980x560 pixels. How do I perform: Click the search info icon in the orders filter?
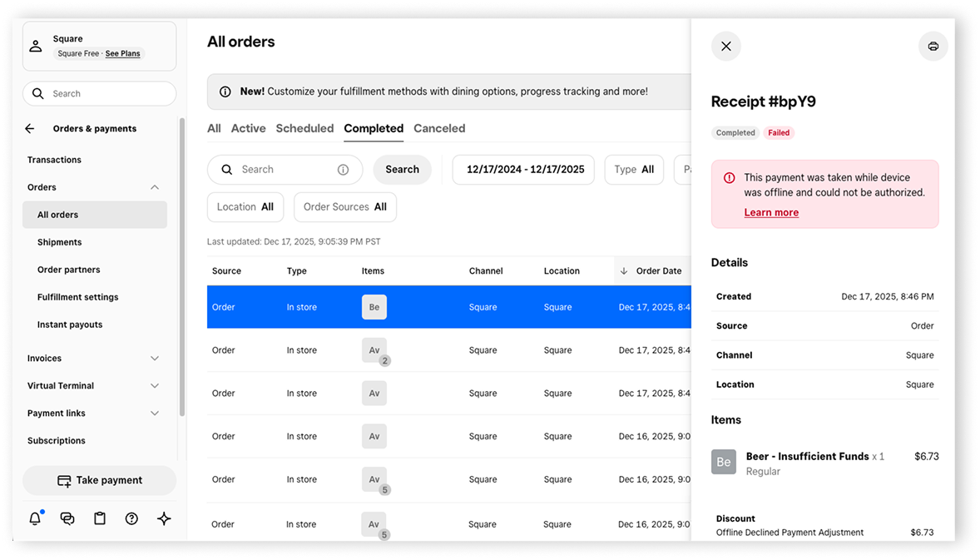pos(344,169)
